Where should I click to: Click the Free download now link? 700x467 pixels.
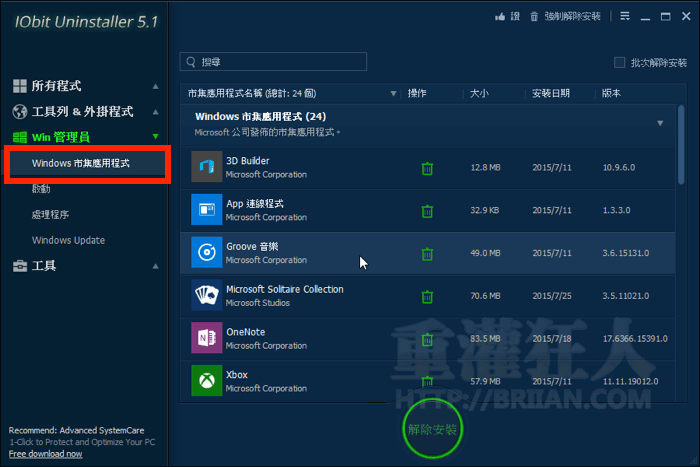[46, 453]
